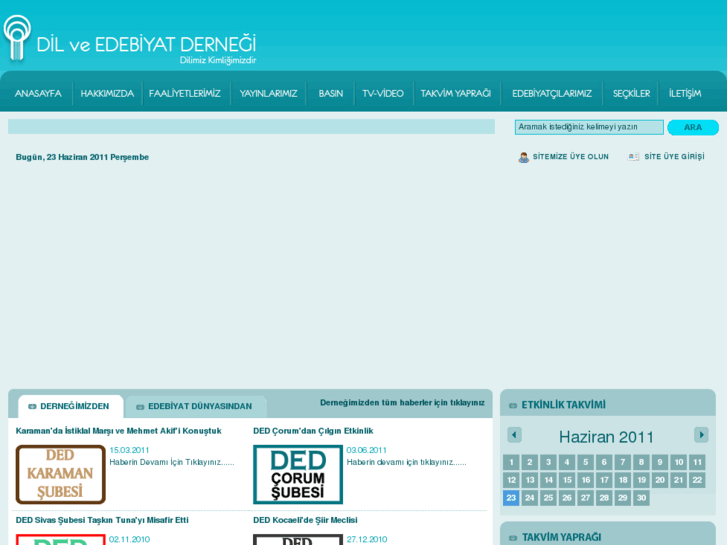Open DED Sivas Şubesi Taşkın Tuna headline
727x545 pixels.
[102, 520]
